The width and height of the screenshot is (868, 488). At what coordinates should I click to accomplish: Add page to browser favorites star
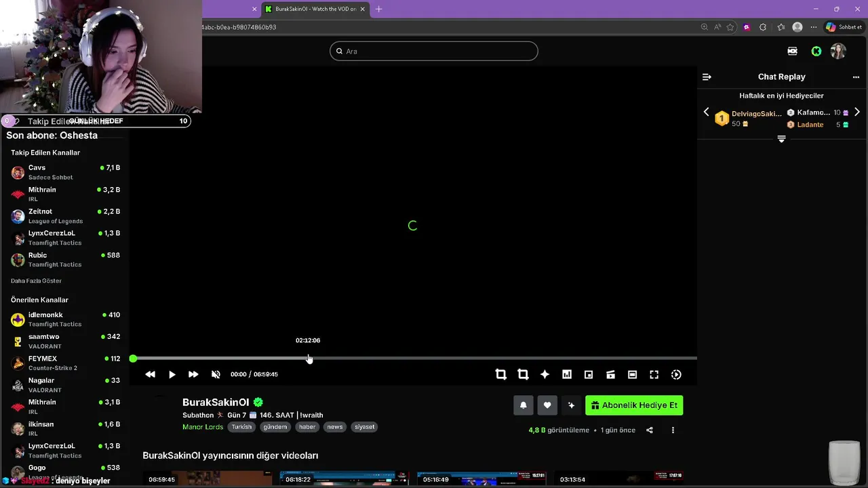(x=730, y=27)
